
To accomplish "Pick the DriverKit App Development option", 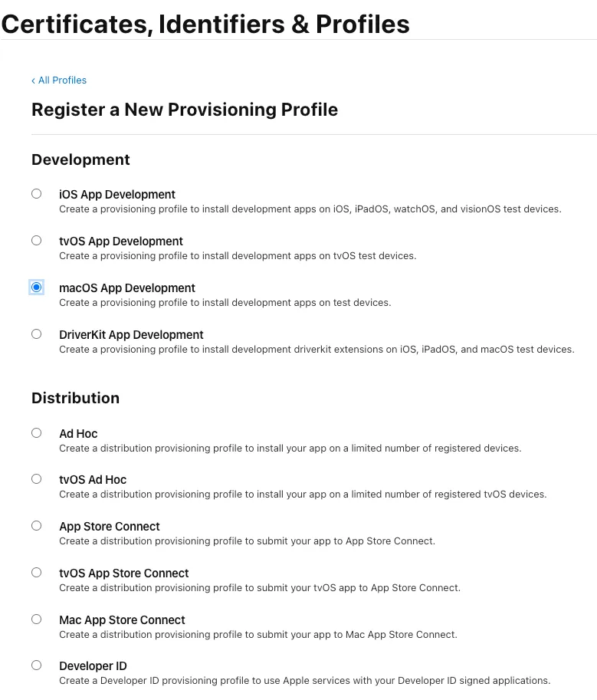I will (x=36, y=334).
